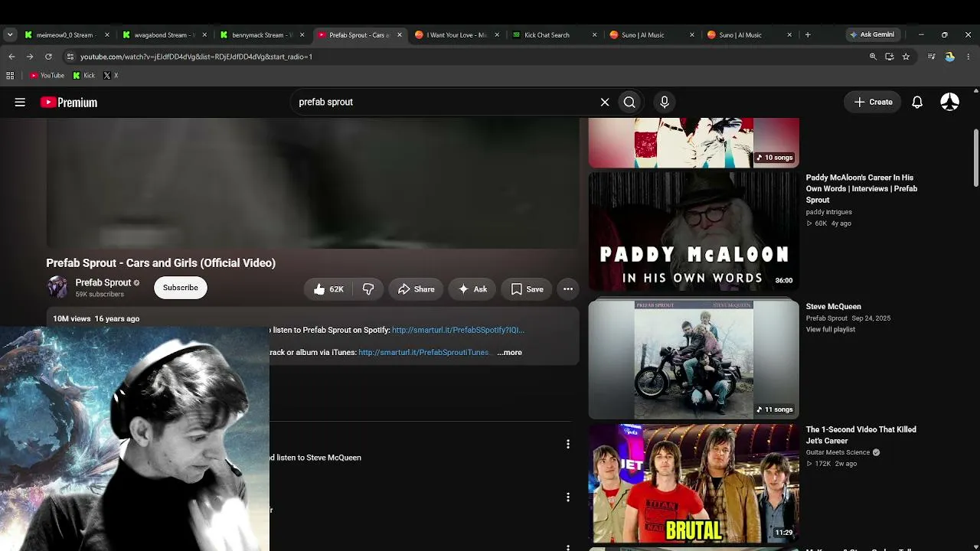Open the Chrome three-dot menu
980x551 pixels.
969,57
